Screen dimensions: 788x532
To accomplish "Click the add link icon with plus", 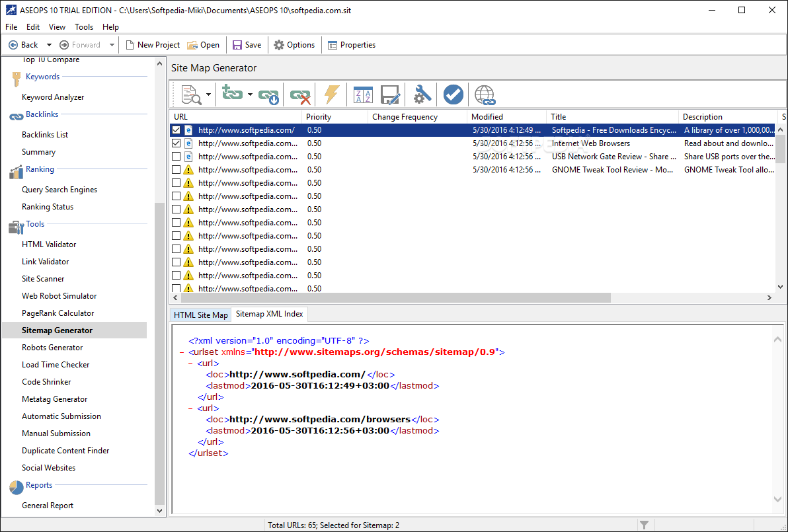I will [x=232, y=93].
